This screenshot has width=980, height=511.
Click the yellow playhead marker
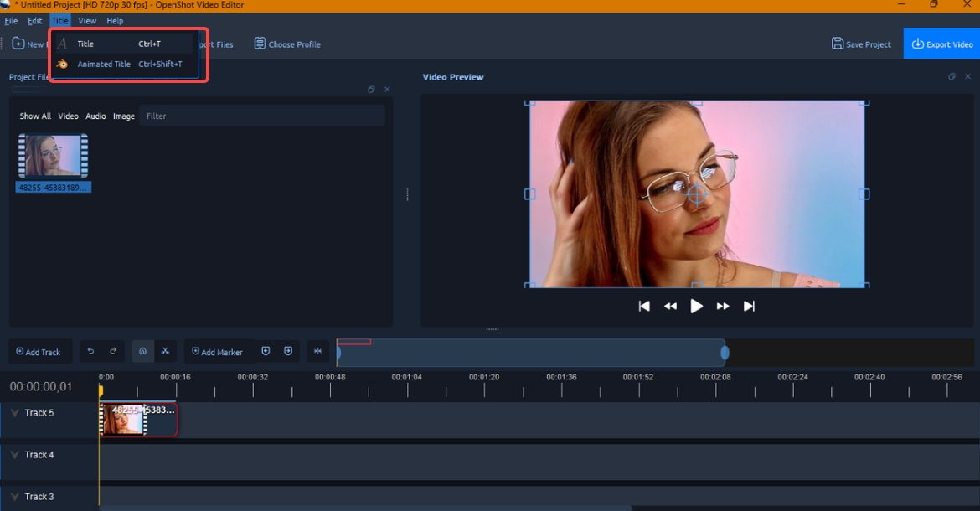(x=100, y=390)
